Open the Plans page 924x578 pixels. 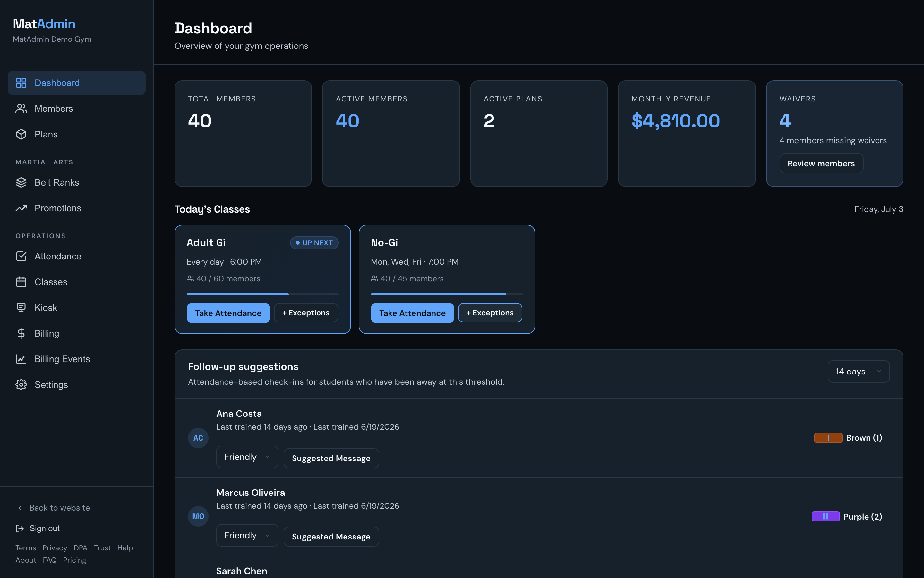[76, 134]
